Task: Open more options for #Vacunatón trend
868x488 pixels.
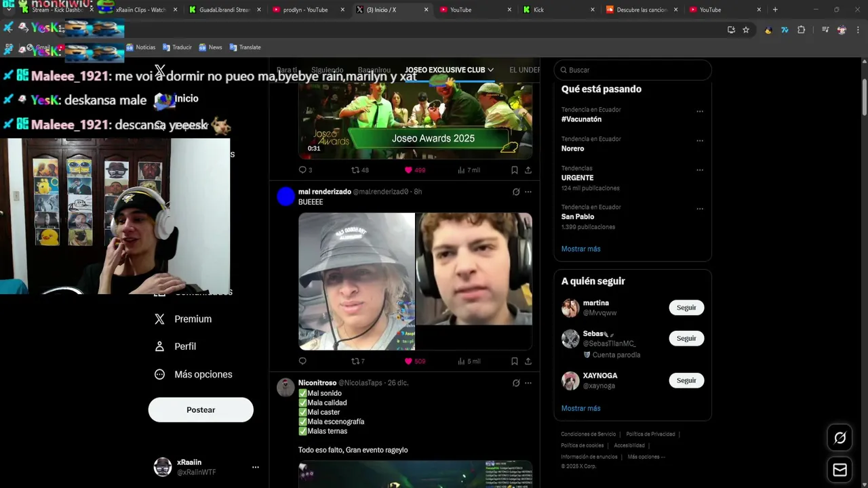Action: [700, 112]
